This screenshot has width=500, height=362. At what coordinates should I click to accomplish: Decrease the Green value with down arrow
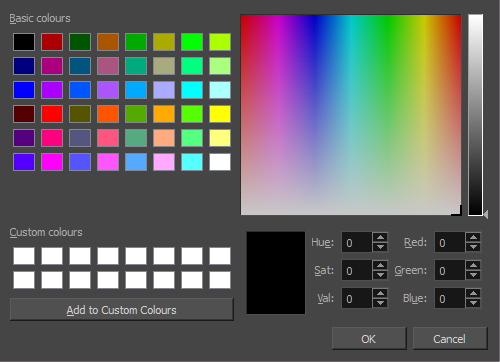coord(473,275)
